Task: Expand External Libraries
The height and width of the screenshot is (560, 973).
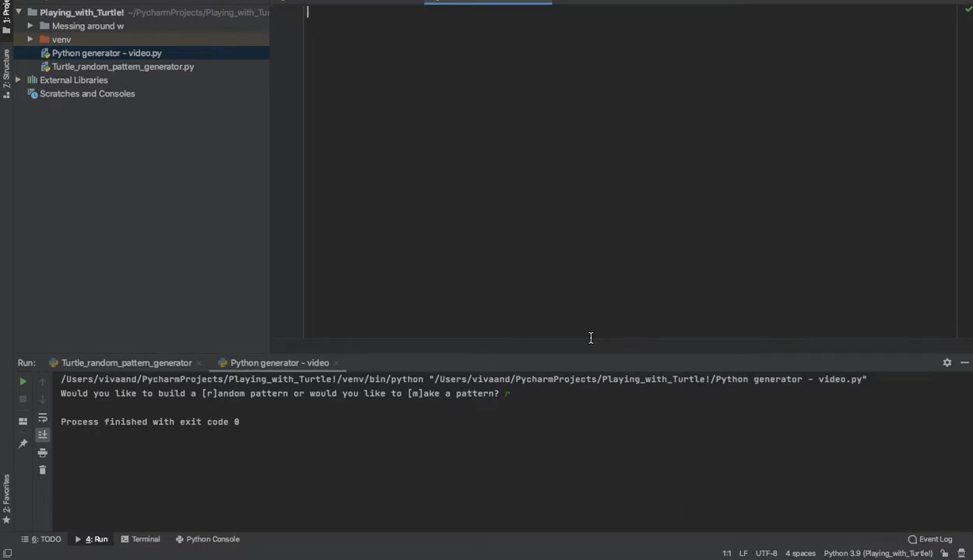Action: [x=17, y=80]
